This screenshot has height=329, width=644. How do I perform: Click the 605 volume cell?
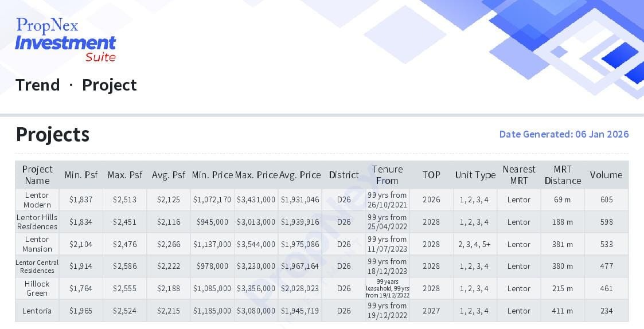tap(606, 200)
